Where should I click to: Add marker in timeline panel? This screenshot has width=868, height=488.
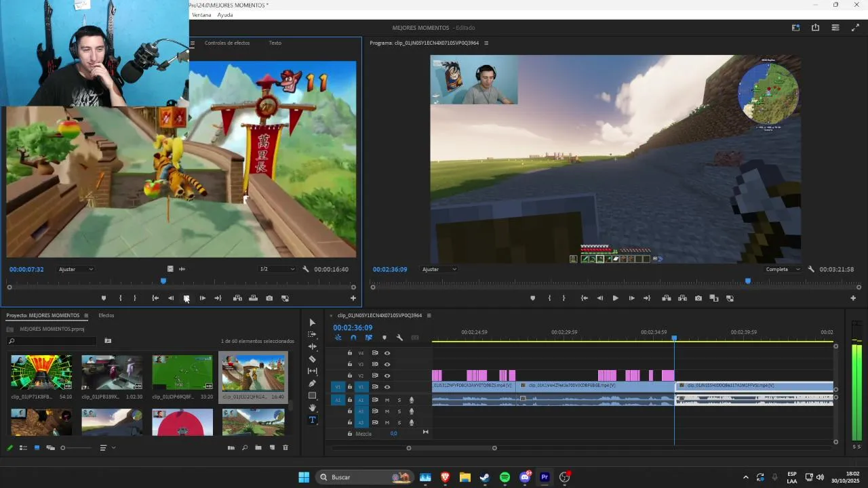click(384, 338)
